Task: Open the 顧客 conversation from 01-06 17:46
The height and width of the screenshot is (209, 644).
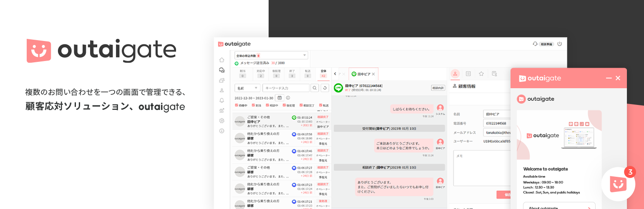Action: pyautogui.click(x=282, y=155)
